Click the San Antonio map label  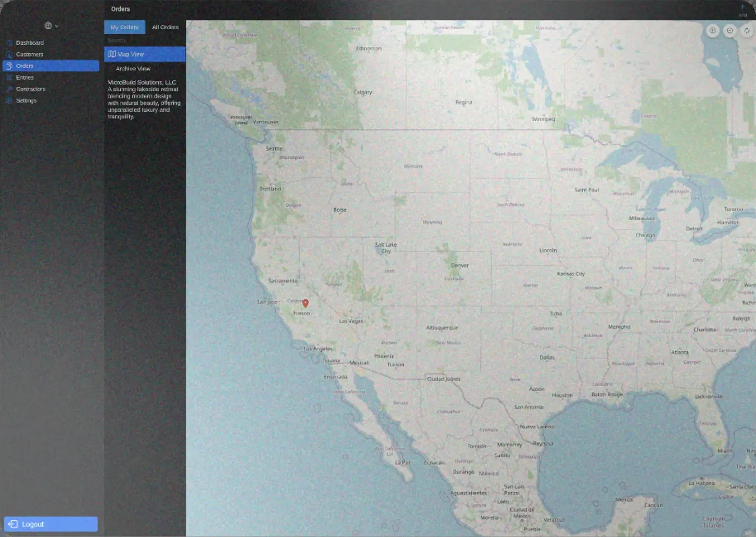(x=529, y=407)
